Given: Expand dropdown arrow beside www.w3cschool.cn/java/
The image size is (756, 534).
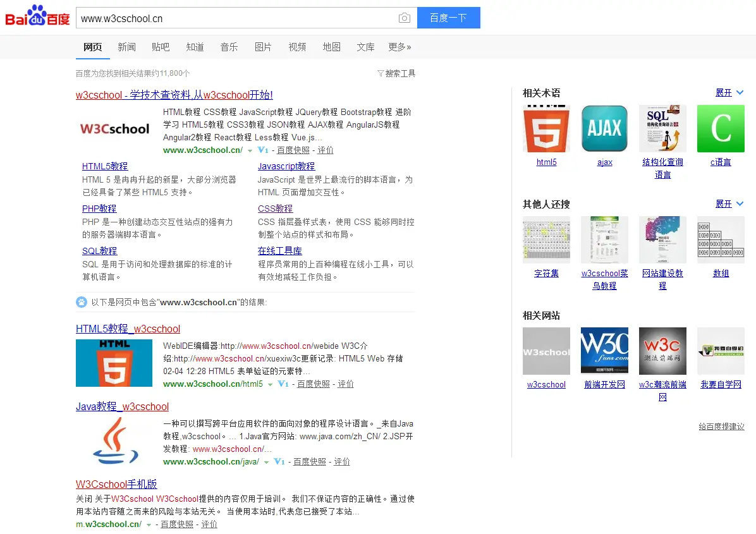Looking at the screenshot, I should point(266,462).
